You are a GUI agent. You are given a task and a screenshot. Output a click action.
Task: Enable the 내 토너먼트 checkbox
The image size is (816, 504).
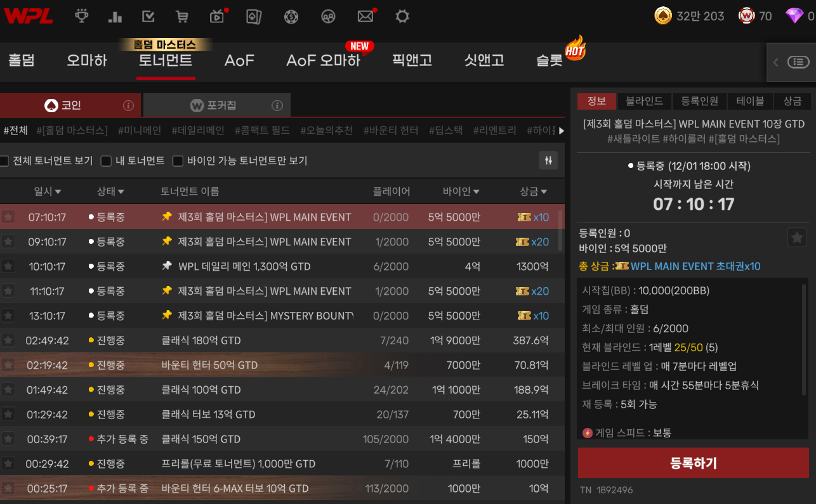coord(106,161)
